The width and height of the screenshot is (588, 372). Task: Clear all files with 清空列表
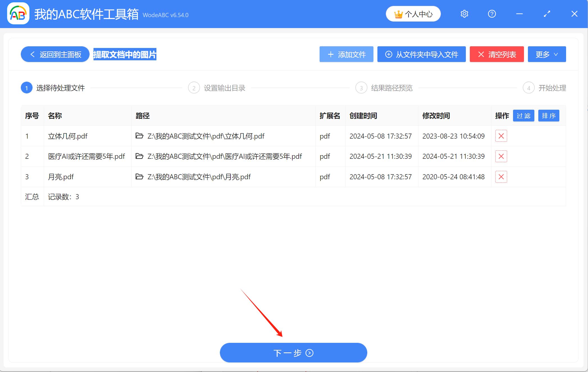[x=496, y=54]
